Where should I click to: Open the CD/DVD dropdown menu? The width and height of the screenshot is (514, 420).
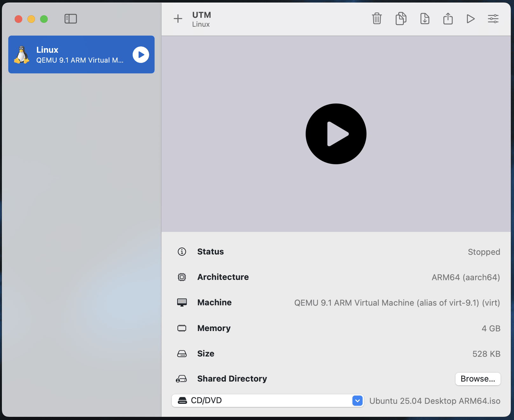[268, 401]
